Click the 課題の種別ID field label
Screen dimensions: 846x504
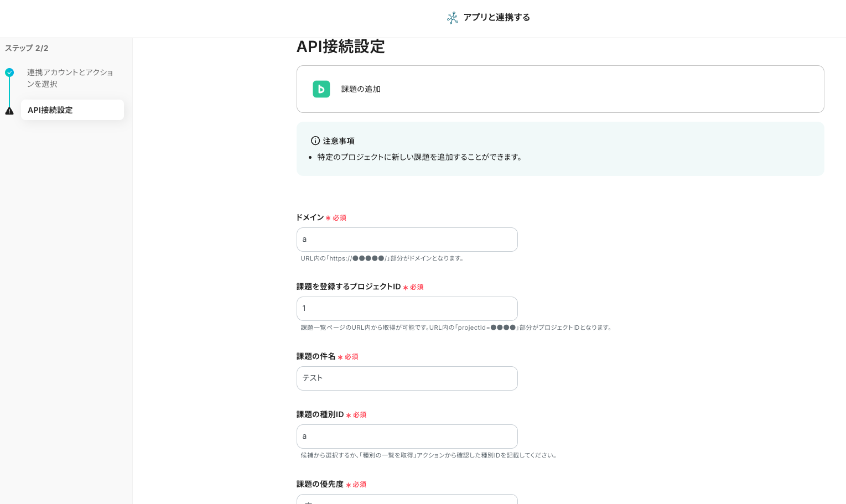click(x=320, y=414)
